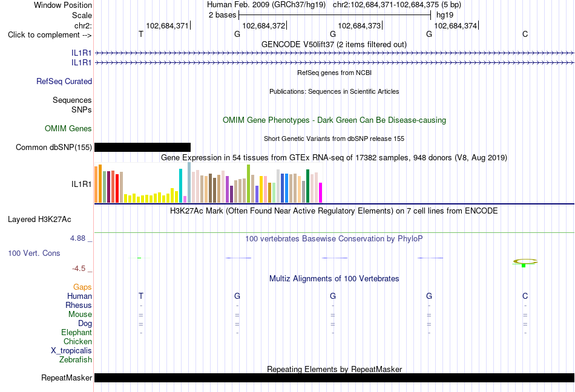Viewport: 575px width, 392px height.
Task: Click the Human alignment row label
Action: click(x=79, y=296)
